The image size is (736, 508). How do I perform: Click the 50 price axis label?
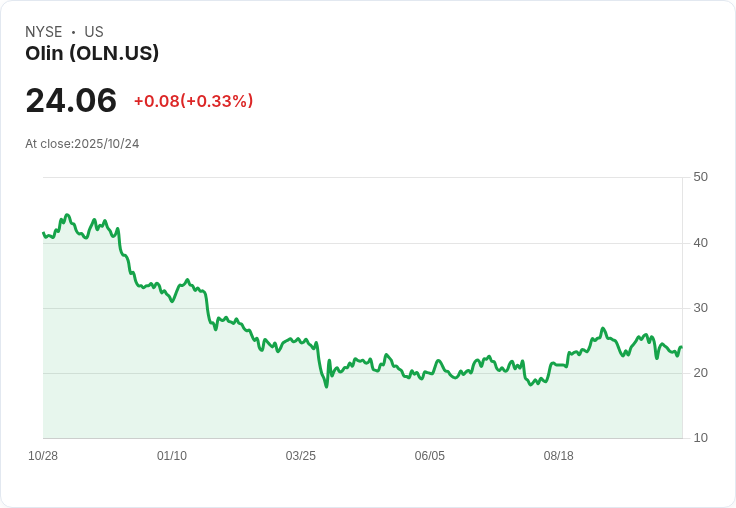tap(700, 177)
